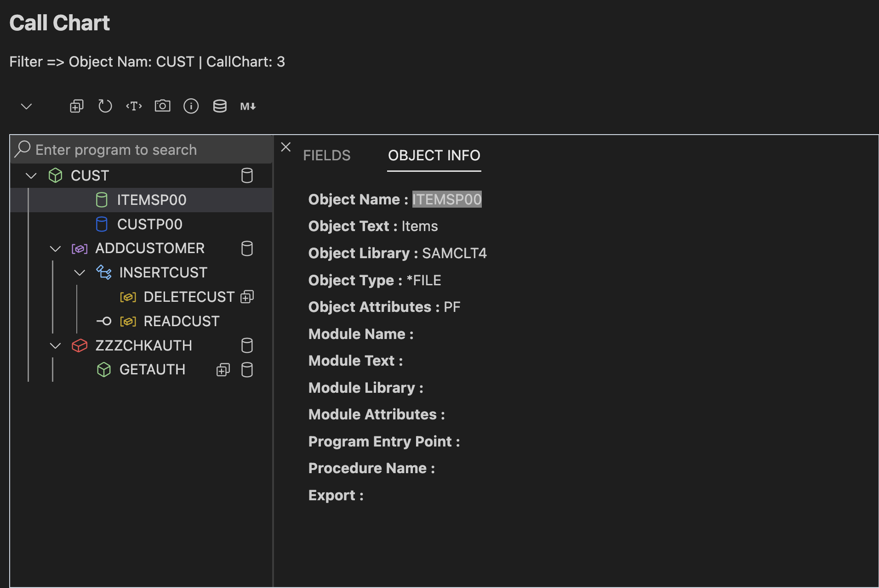Select the OBJECT INFO tab
Screen dimensions: 879x588
[x=434, y=155]
